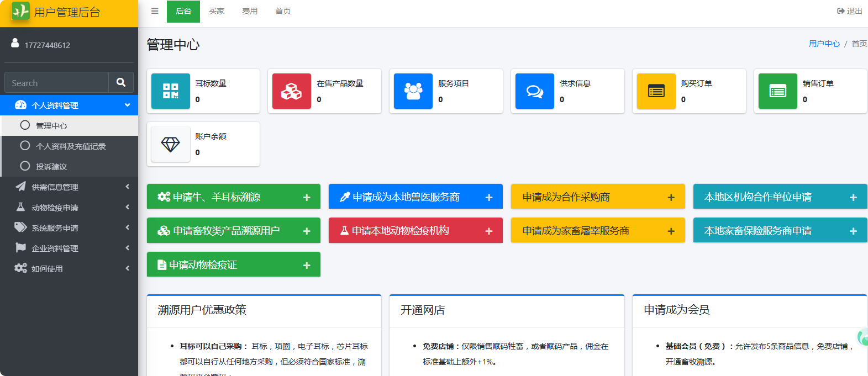The height and width of the screenshot is (376, 868).
Task: Open the 首页 top tab
Action: 283,11
